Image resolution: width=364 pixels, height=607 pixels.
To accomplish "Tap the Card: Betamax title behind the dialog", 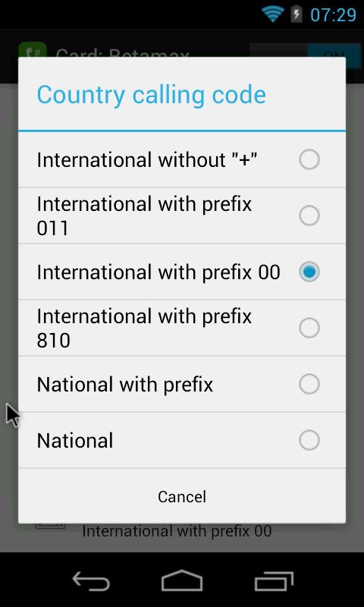I will pos(122,52).
